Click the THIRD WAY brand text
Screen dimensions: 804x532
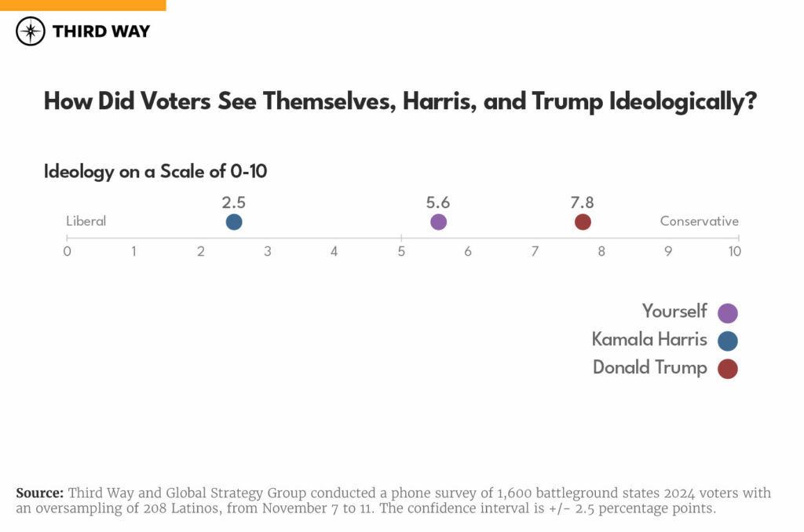[x=101, y=31]
